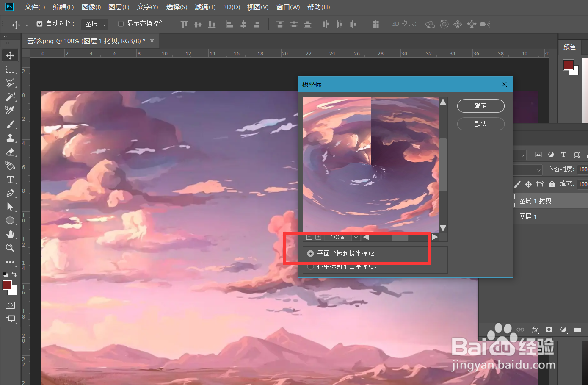Image resolution: width=588 pixels, height=385 pixels.
Task: Click the toolbox foreground color swatch
Action: click(x=7, y=285)
